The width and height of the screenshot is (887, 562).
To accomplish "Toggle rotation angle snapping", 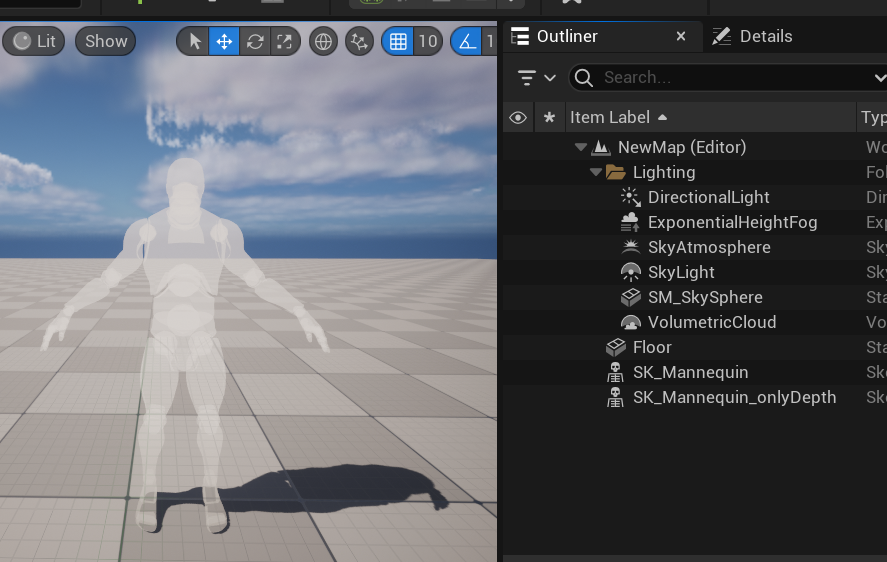I will (467, 41).
